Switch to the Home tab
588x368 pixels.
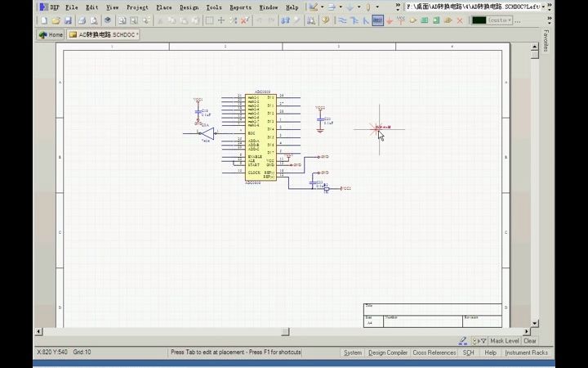click(51, 34)
